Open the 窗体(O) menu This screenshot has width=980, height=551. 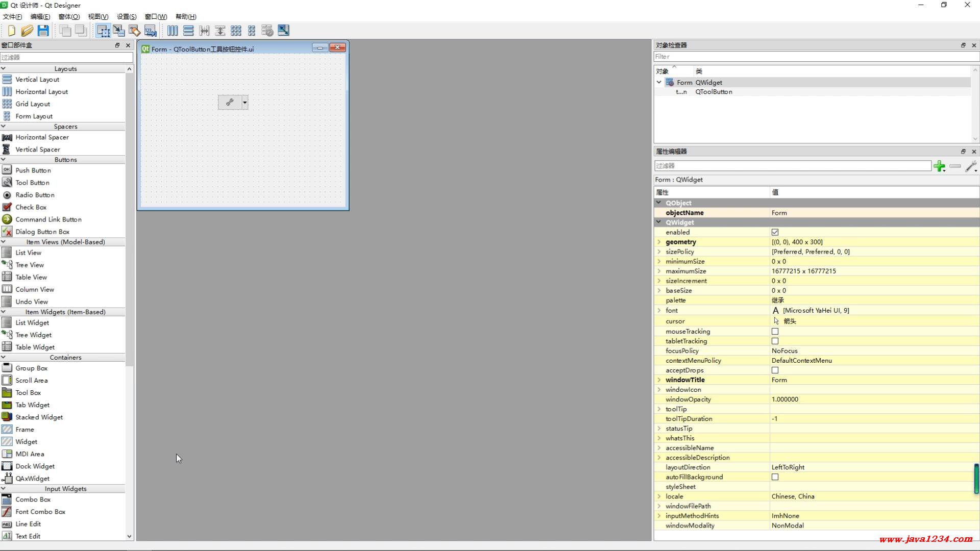69,16
